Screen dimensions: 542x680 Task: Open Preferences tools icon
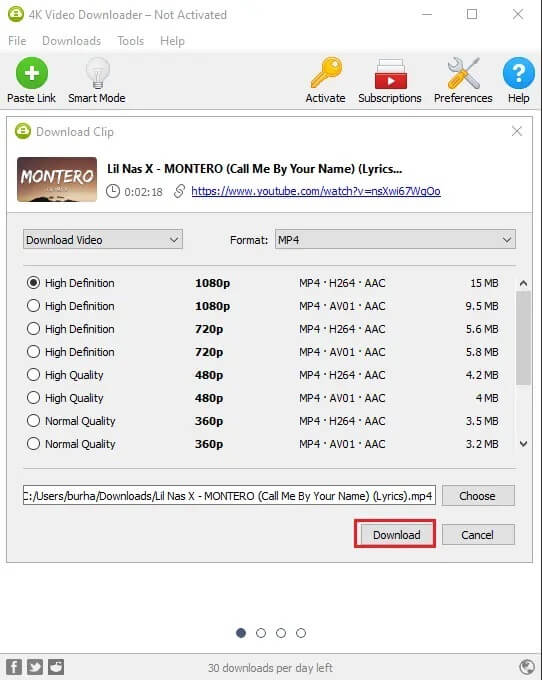pyautogui.click(x=463, y=73)
